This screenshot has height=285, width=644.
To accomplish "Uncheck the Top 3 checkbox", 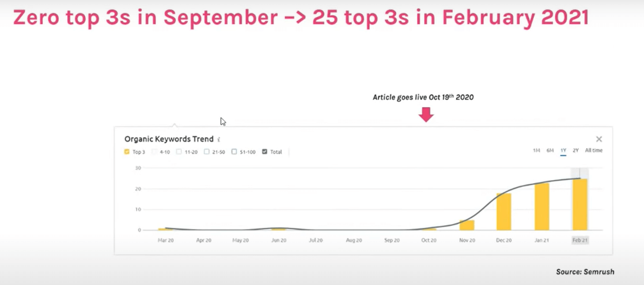I will 127,152.
